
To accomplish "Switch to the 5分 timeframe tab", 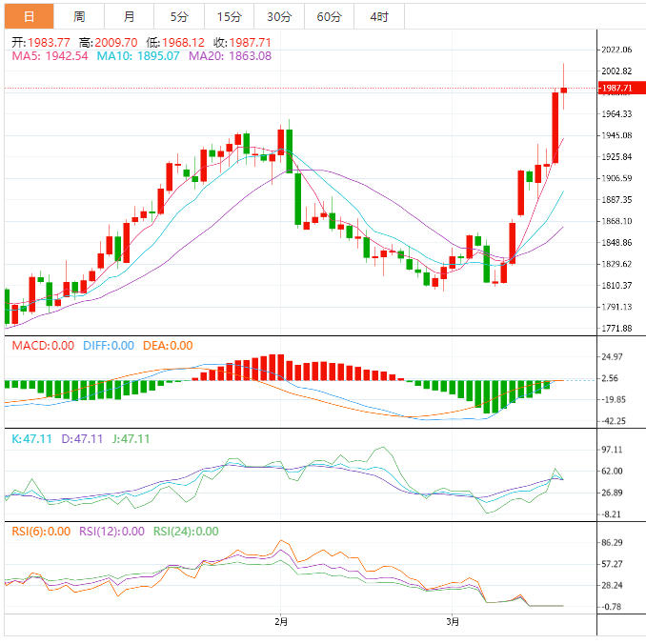I will tap(179, 16).
